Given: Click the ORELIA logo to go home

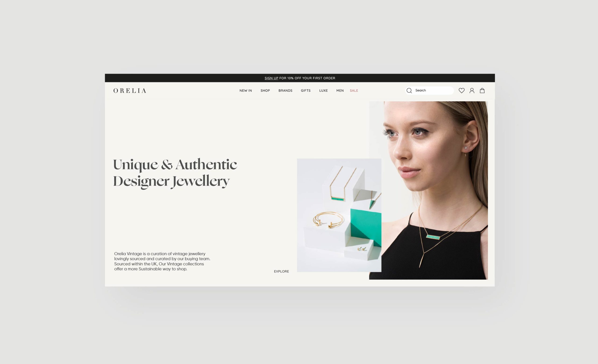Looking at the screenshot, I should coord(130,91).
